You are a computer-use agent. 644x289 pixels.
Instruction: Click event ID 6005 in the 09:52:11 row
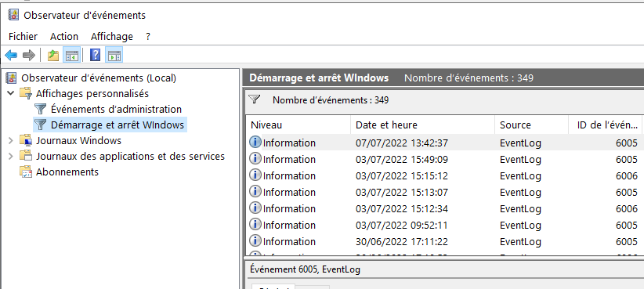pos(626,225)
